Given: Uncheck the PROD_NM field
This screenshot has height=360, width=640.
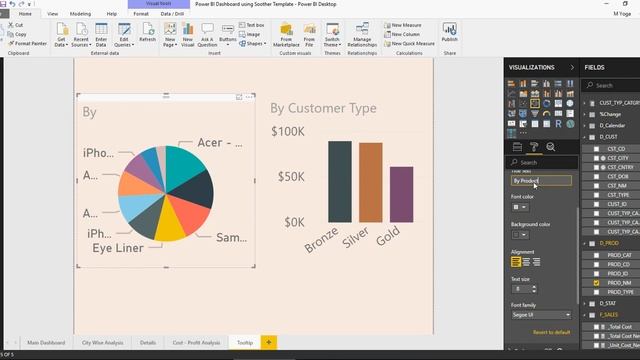Looking at the screenshot, I should tap(596, 283).
